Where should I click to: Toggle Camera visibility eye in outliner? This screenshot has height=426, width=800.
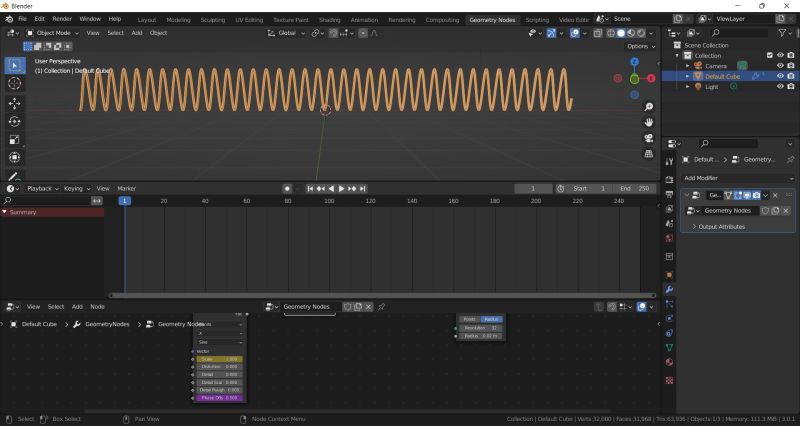coord(780,66)
